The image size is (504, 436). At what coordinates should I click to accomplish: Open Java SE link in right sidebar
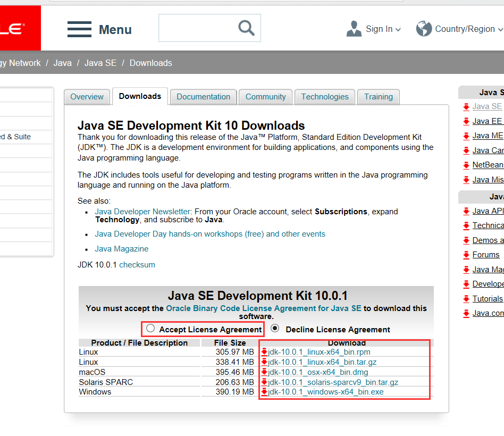click(487, 106)
